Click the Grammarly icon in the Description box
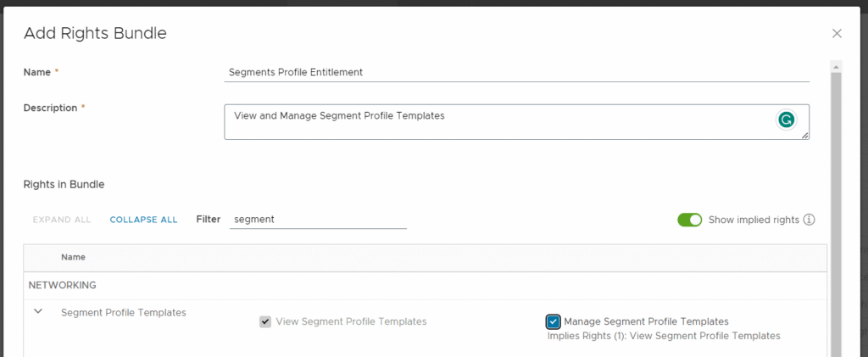The image size is (868, 357). pyautogui.click(x=787, y=120)
